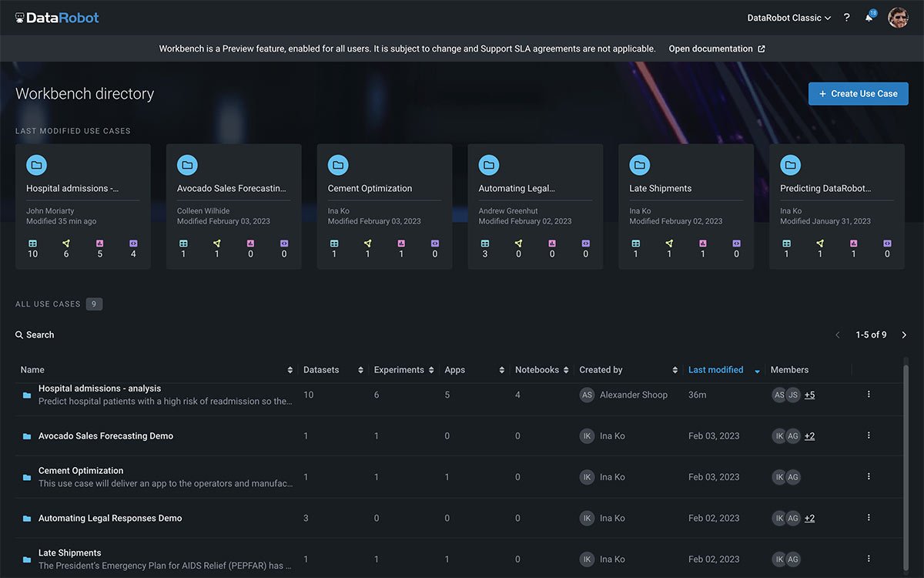The width and height of the screenshot is (924, 578).
Task: Open the Created by column sort control
Action: coord(675,369)
